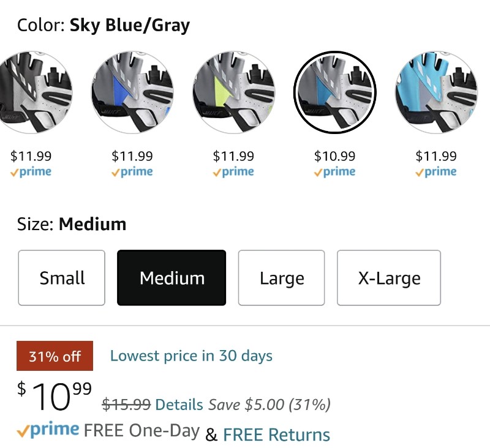Open the FREE Returns link
The height and width of the screenshot is (448, 490).
tap(277, 435)
